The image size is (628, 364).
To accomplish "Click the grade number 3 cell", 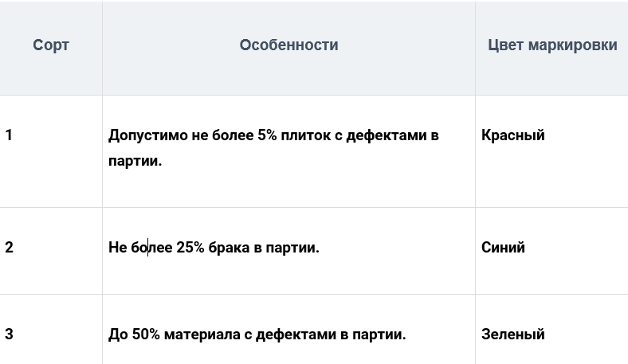I will click(9, 335).
